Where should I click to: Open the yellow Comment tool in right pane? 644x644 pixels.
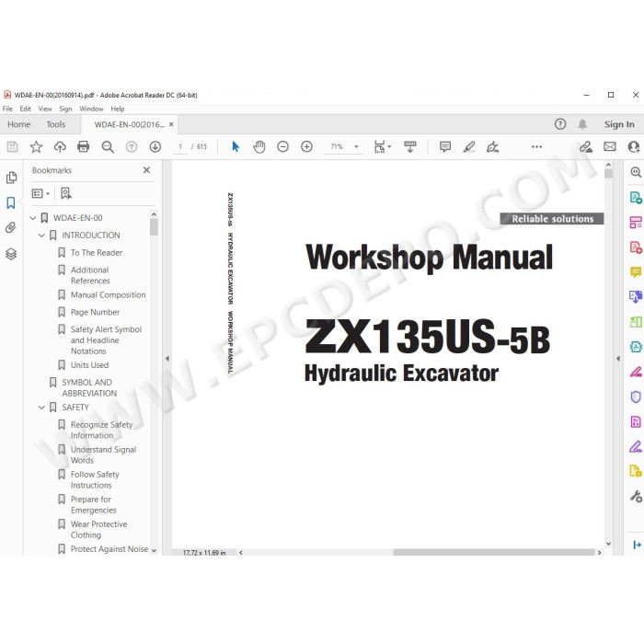tap(636, 272)
